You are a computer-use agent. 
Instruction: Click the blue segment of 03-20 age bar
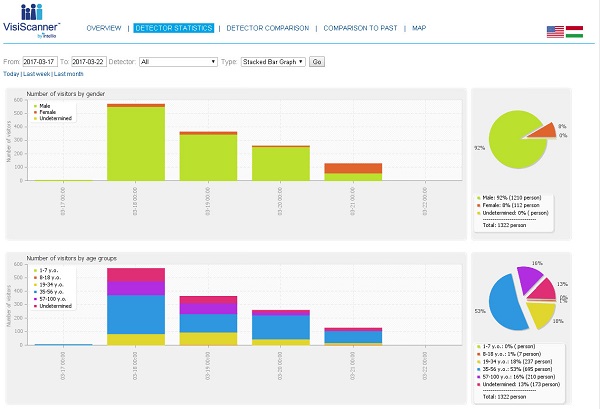click(281, 327)
